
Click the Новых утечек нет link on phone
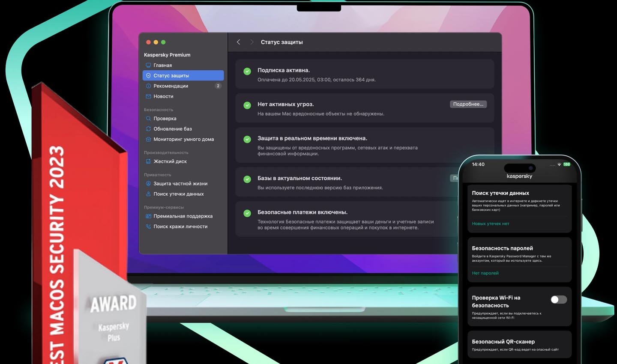pos(491,224)
